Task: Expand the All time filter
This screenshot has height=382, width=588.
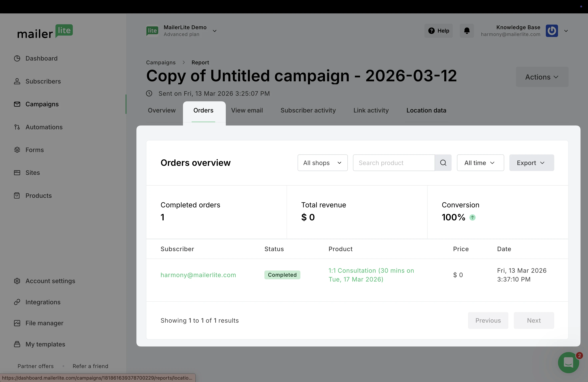Action: pos(480,163)
